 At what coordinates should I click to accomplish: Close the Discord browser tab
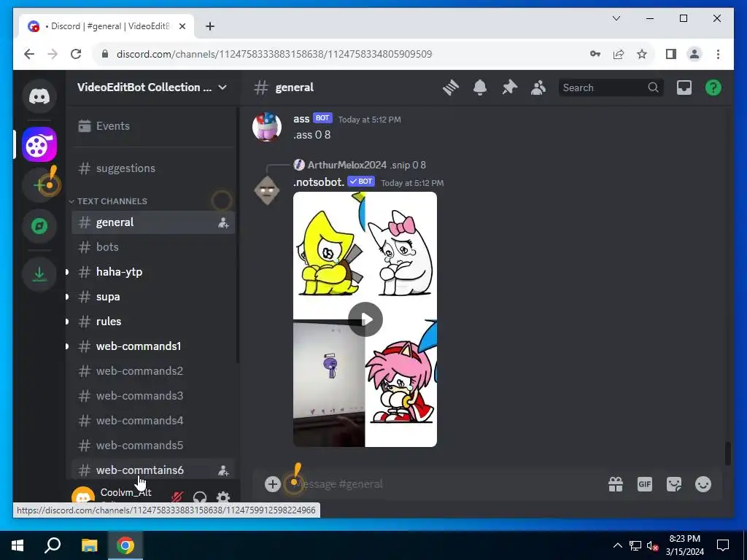coord(182,26)
